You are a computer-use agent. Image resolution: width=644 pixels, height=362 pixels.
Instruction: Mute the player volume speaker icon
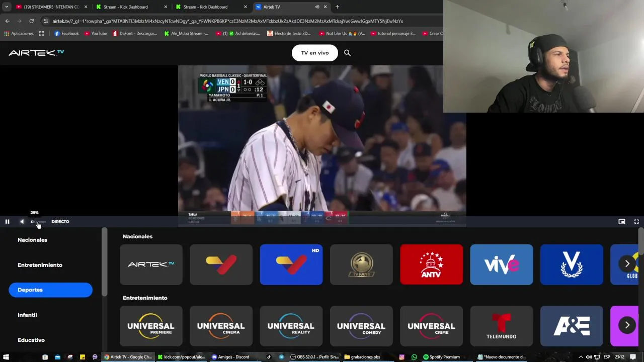click(x=22, y=222)
